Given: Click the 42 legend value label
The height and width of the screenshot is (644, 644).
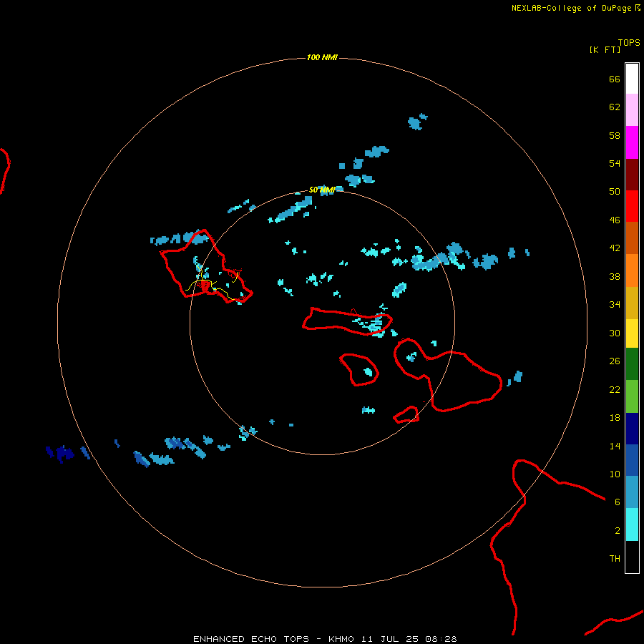Looking at the screenshot, I should point(615,248).
